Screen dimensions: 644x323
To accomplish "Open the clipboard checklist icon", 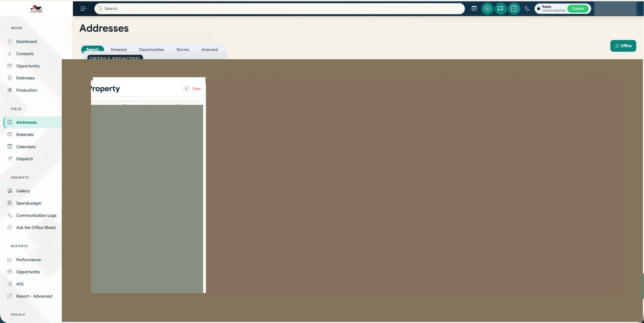I will [x=514, y=9].
